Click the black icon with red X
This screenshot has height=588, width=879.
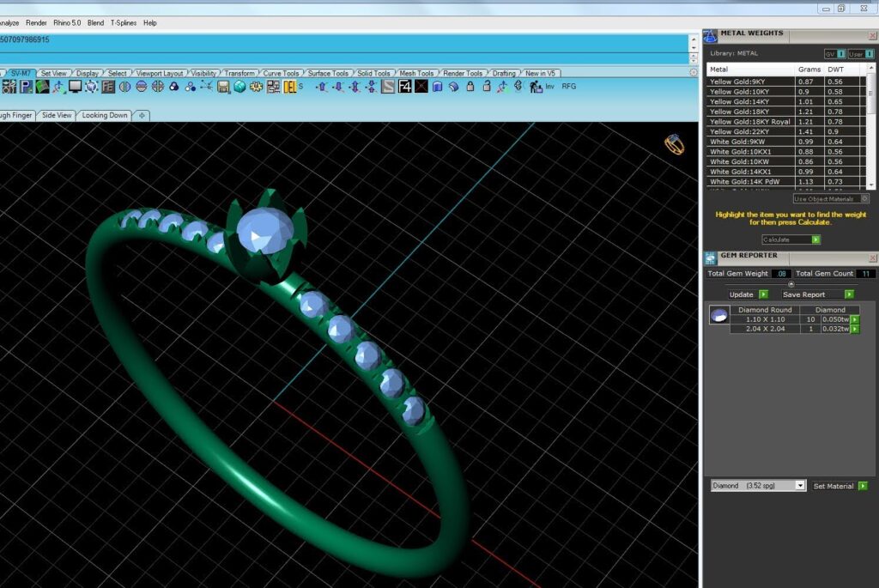421,87
